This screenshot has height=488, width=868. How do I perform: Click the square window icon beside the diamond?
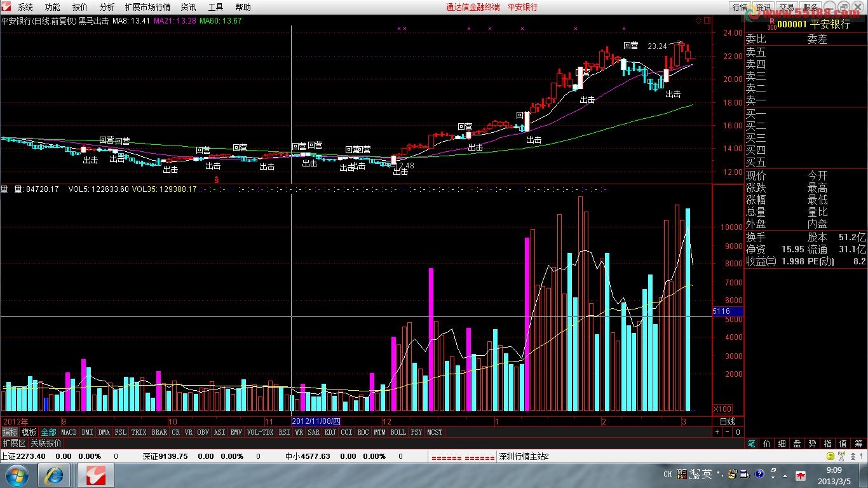pyautogui.click(x=706, y=20)
